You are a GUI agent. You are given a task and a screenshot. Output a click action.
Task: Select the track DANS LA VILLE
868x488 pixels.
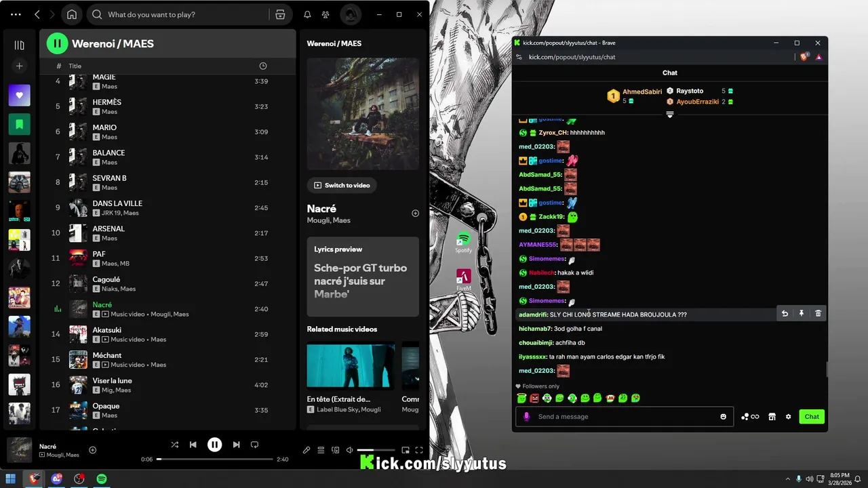click(x=167, y=207)
